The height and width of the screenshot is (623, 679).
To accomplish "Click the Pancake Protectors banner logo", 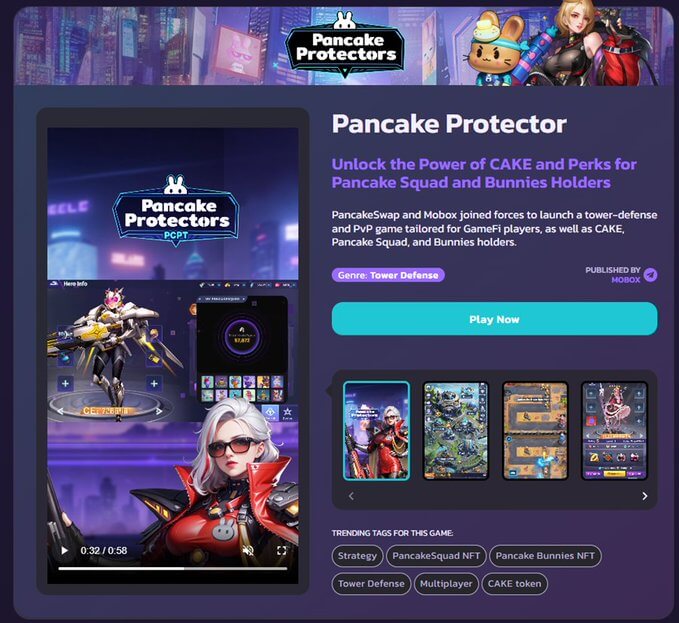I will pos(345,45).
